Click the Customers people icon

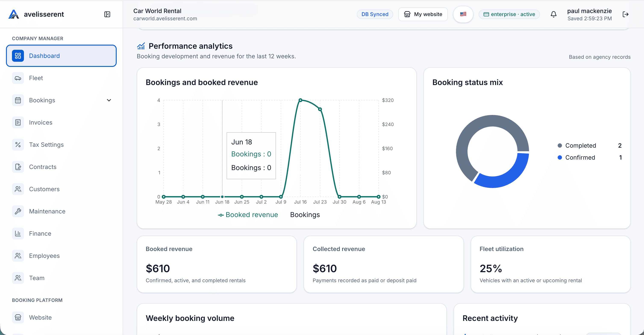click(18, 189)
